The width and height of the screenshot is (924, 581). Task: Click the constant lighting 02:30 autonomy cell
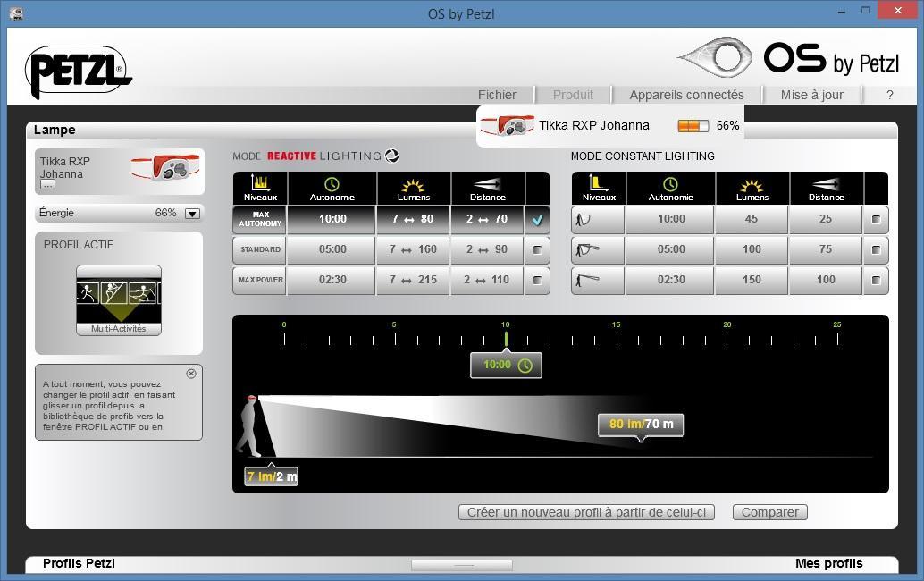(x=671, y=280)
